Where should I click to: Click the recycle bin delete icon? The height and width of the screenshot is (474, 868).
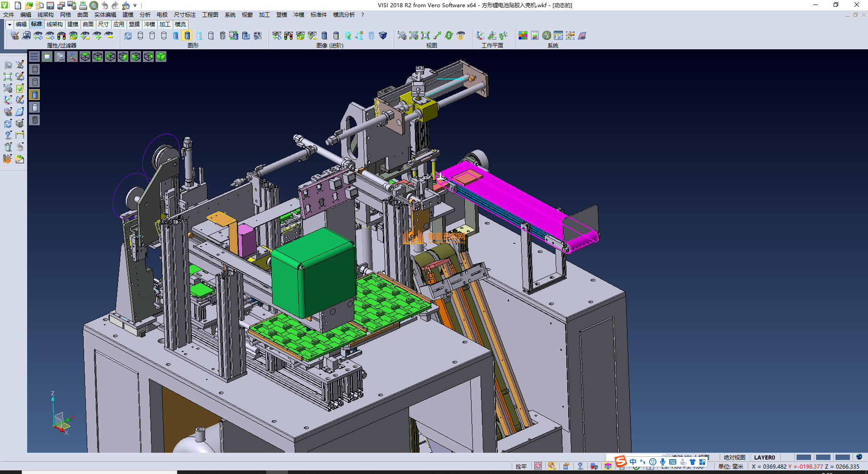pyautogui.click(x=8, y=147)
